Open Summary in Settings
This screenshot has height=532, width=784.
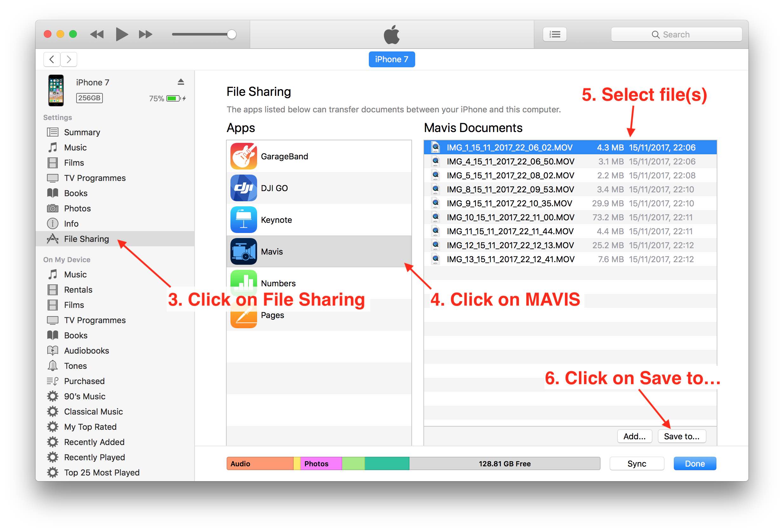tap(115, 132)
